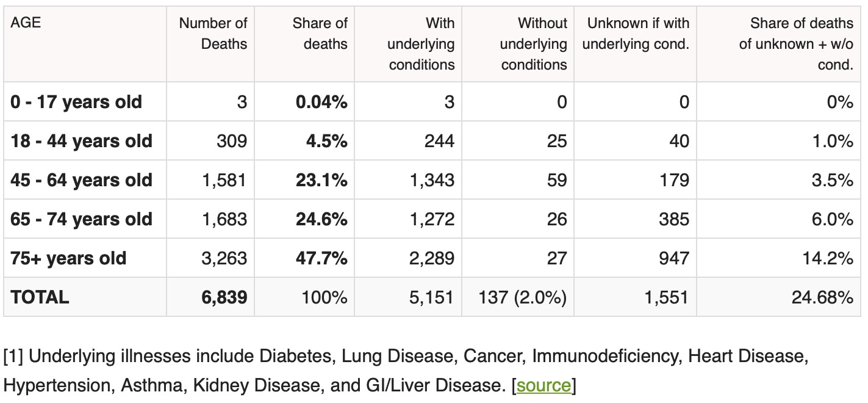Select the 947 unknown conditions cell
The height and width of the screenshot is (403, 868).
(x=673, y=258)
